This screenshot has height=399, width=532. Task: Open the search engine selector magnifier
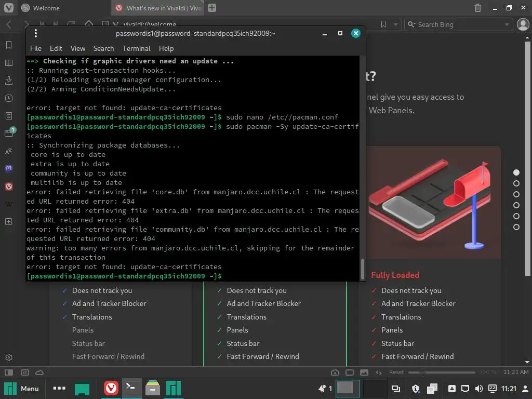(411, 24)
